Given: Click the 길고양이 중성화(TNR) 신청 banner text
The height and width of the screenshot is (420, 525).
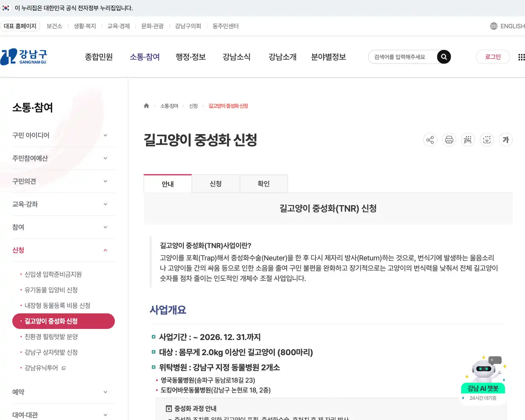Looking at the screenshot, I should 328,208.
